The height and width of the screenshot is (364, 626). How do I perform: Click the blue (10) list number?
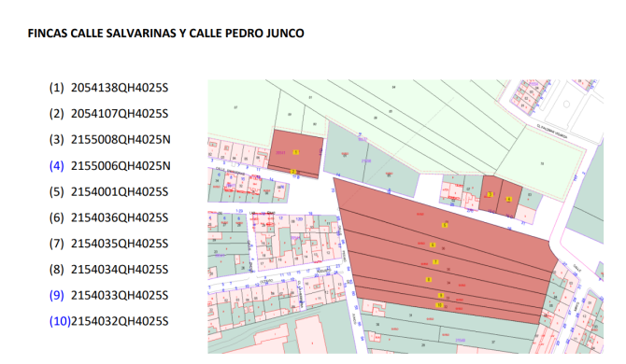coord(60,321)
